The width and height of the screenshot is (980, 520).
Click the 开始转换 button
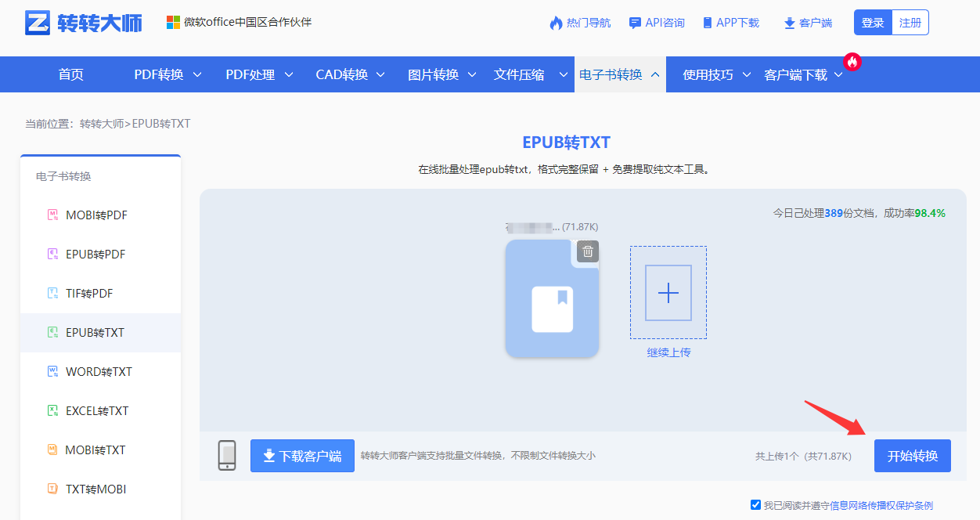913,456
